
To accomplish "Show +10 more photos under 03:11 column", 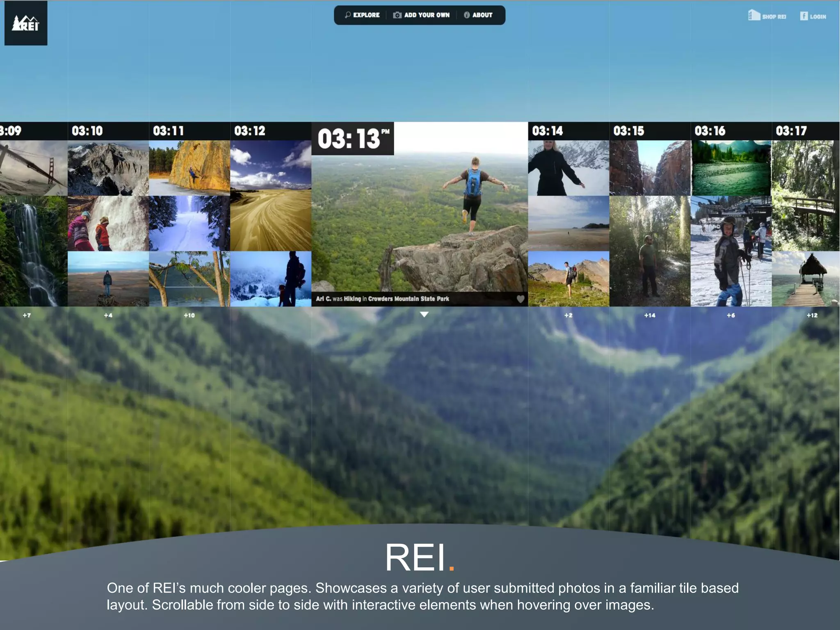I will [189, 315].
